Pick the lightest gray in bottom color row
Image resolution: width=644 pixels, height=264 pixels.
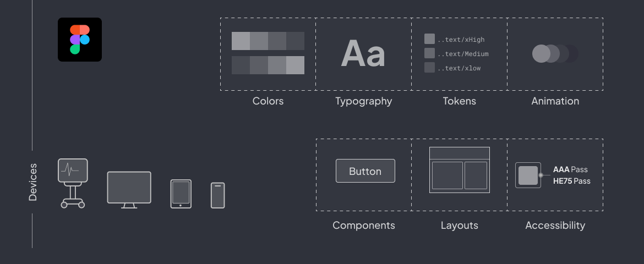295,65
